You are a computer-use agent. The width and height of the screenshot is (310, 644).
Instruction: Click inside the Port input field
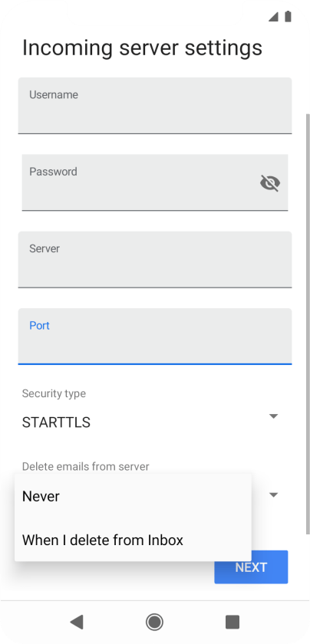point(155,337)
